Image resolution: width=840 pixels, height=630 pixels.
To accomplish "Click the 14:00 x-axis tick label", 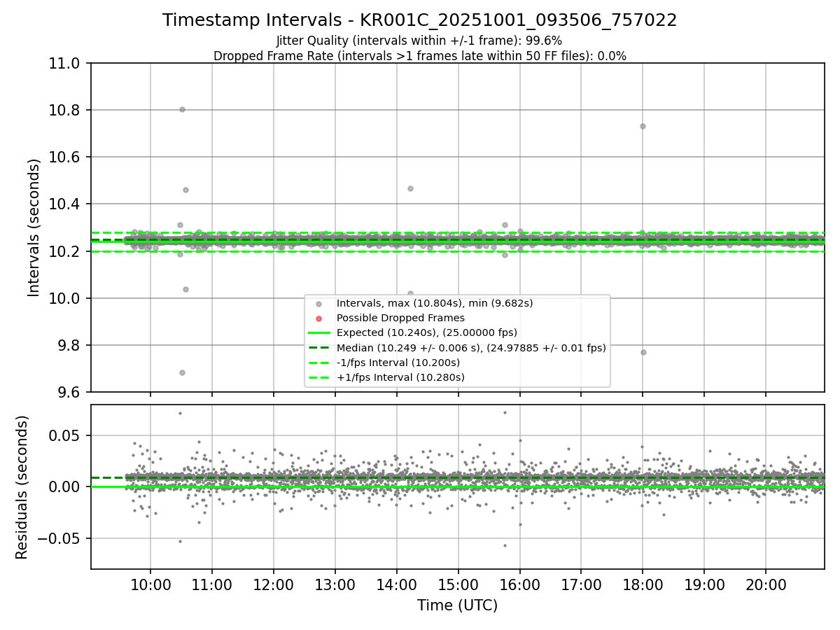I will [397, 584].
